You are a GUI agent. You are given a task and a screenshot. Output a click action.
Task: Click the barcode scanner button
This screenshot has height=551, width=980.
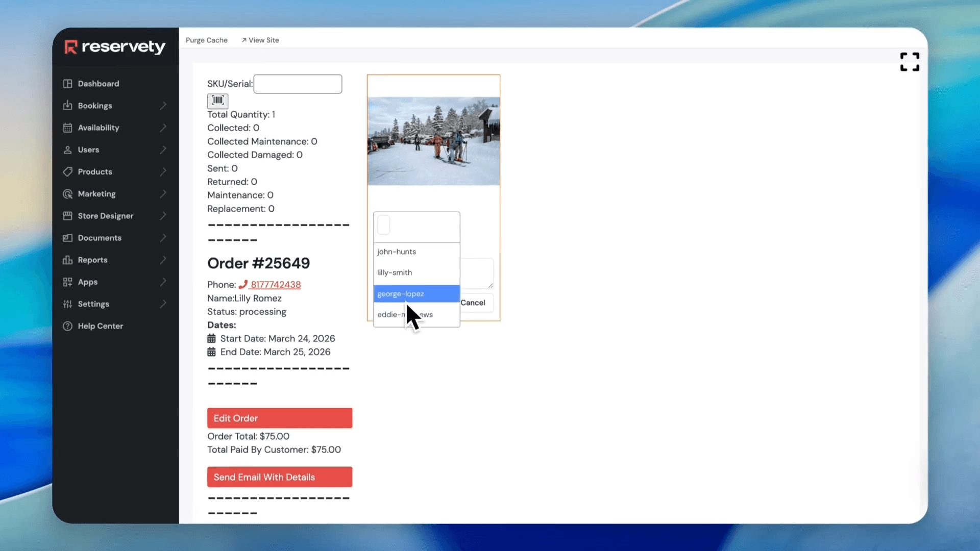coord(217,101)
